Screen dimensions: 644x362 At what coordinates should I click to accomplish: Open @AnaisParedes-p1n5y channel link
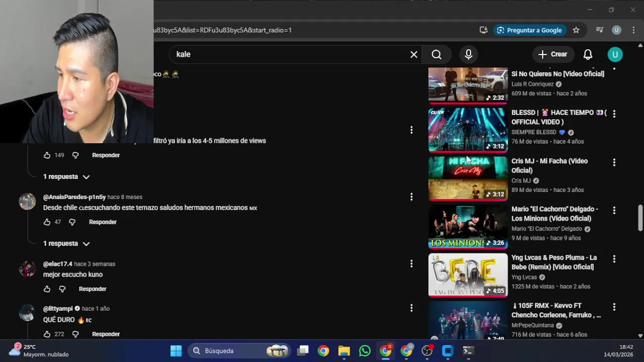pyautogui.click(x=74, y=197)
